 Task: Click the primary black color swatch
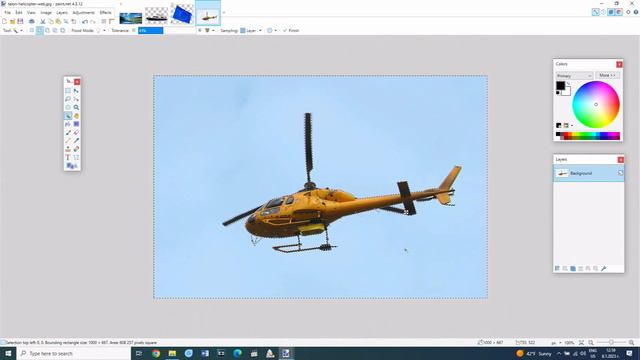coord(560,86)
